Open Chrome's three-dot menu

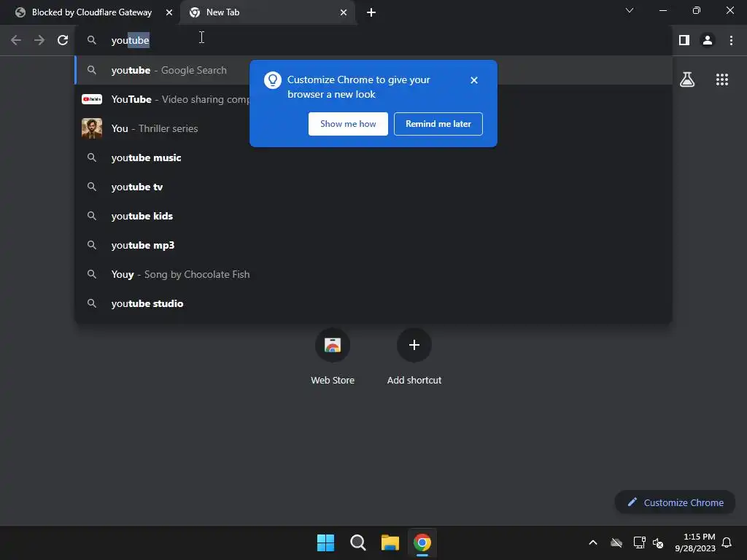[731, 40]
